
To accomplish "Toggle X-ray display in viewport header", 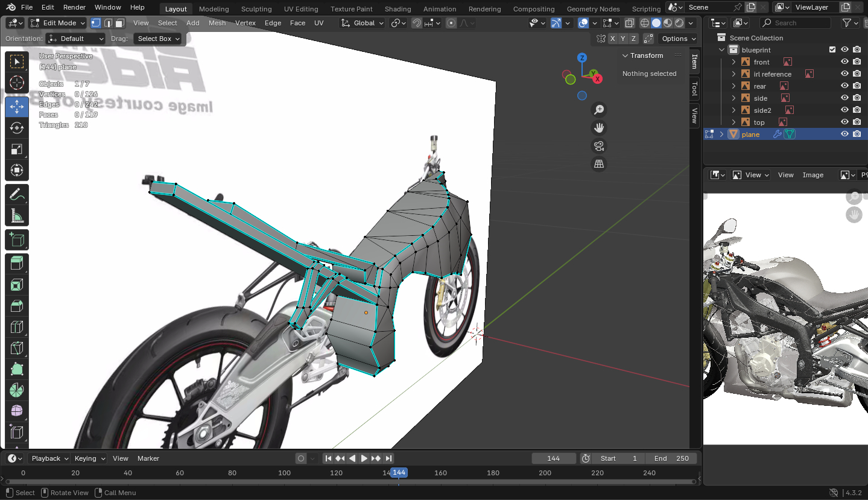I will [629, 23].
